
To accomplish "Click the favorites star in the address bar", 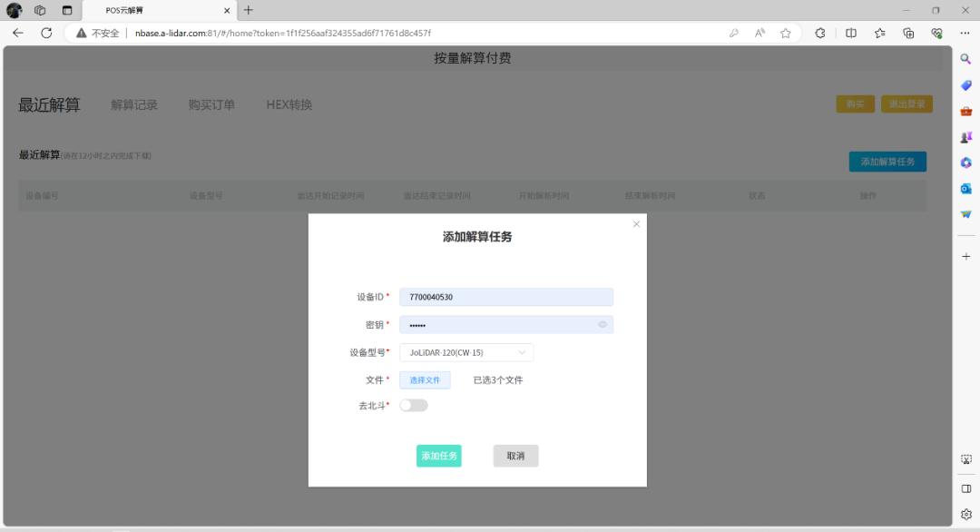I will [x=786, y=33].
